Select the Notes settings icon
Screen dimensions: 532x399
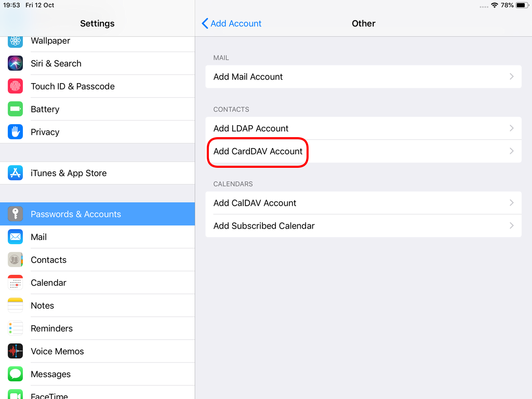pos(15,305)
